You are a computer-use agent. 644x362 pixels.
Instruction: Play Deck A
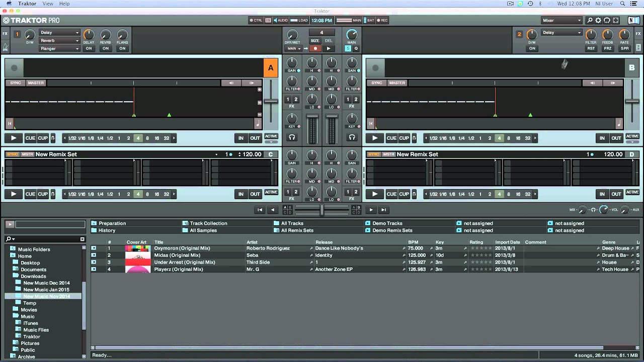[14, 138]
